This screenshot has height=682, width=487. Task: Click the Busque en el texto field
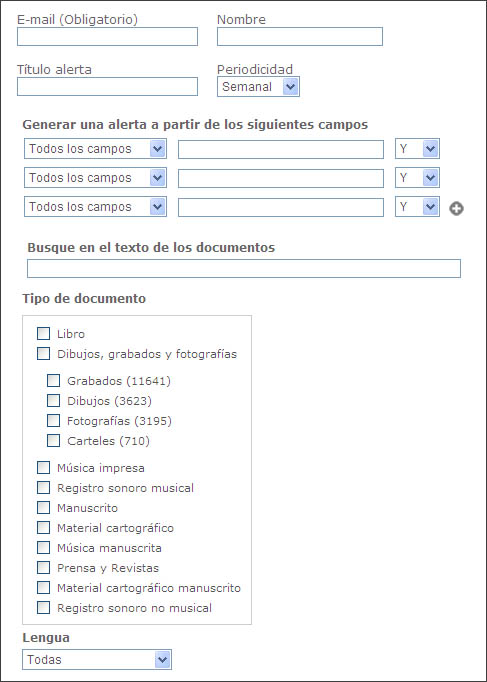pyautogui.click(x=244, y=268)
